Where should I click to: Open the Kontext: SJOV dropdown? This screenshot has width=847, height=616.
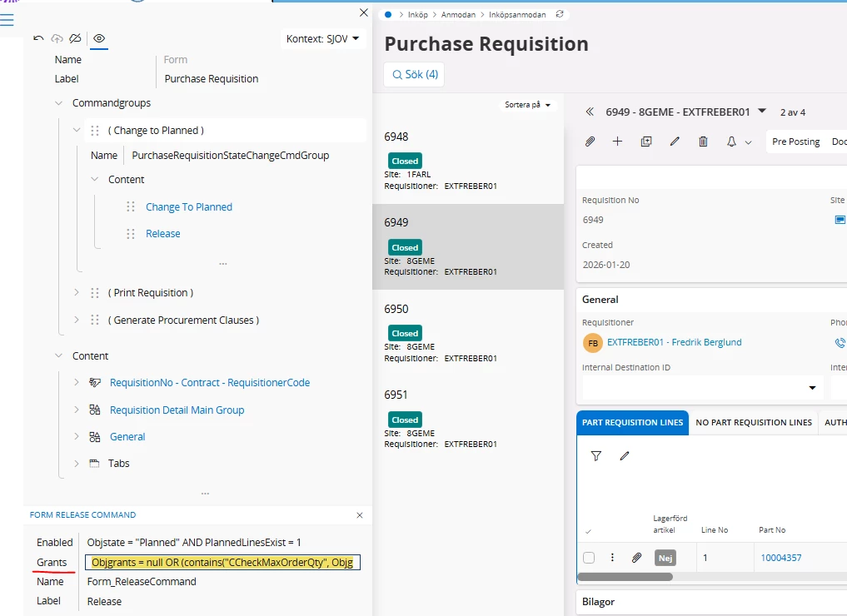[322, 39]
